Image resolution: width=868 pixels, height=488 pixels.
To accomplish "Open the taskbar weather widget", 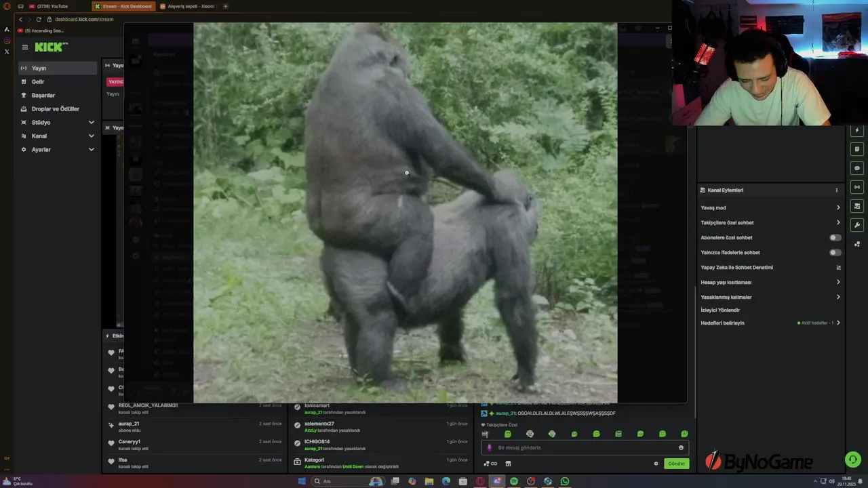I will pos(19,481).
